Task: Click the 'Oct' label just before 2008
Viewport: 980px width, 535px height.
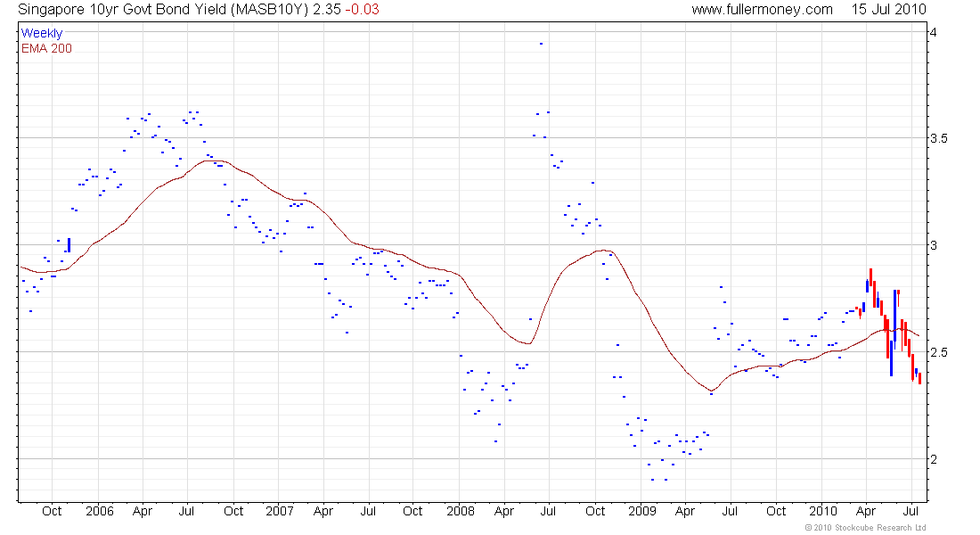Action: pos(412,511)
